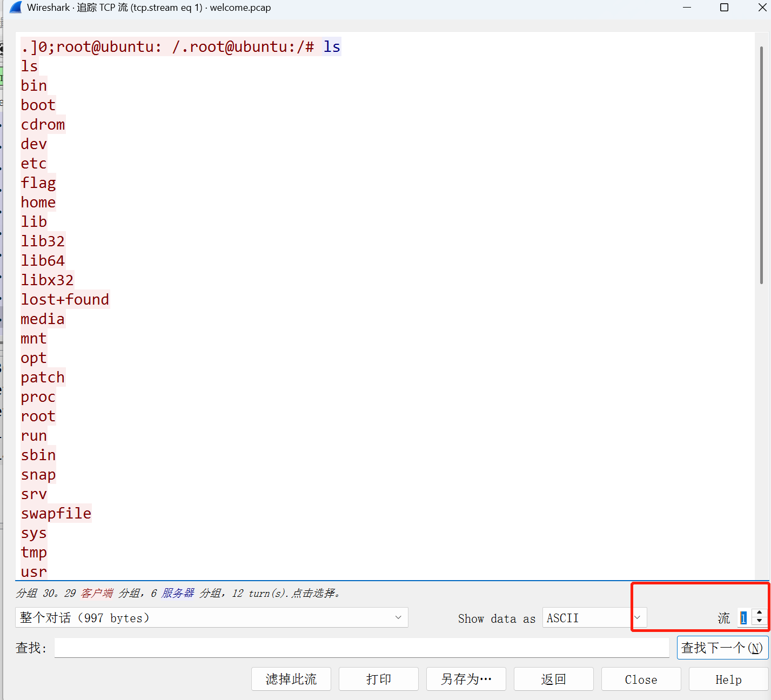Click the Help button

coord(728,679)
